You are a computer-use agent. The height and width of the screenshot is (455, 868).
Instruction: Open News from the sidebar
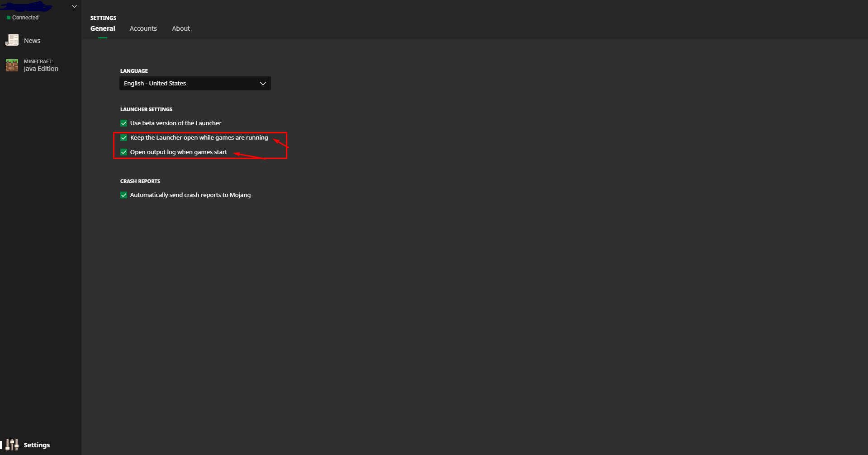(32, 41)
